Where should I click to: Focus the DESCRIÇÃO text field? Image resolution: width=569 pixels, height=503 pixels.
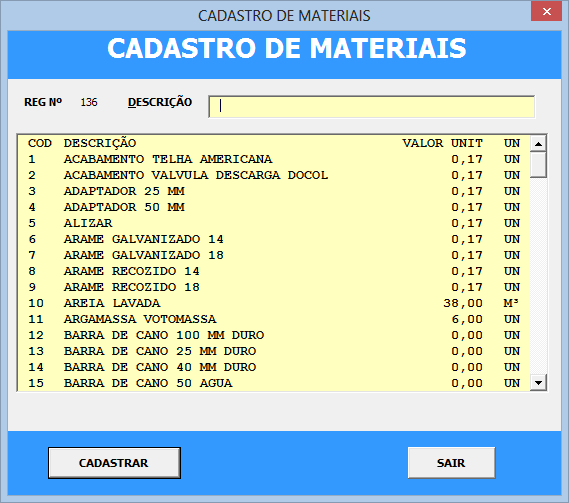[372, 107]
